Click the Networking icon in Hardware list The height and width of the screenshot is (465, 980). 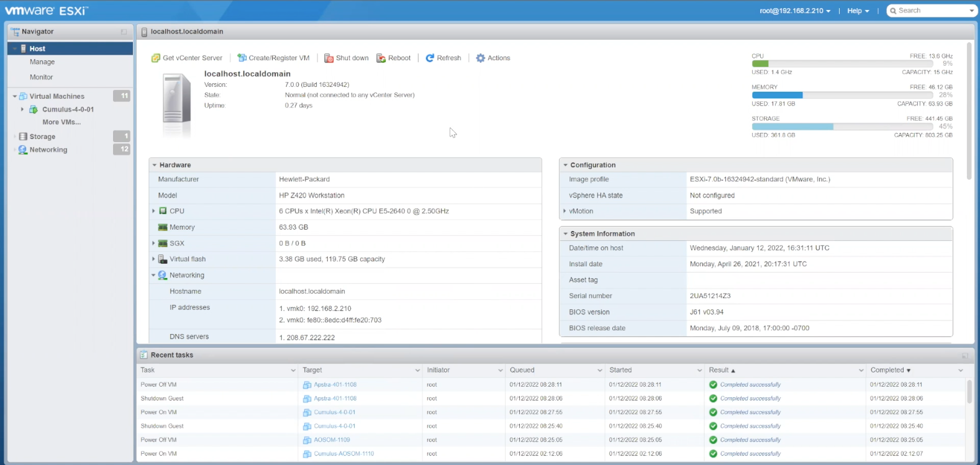163,276
